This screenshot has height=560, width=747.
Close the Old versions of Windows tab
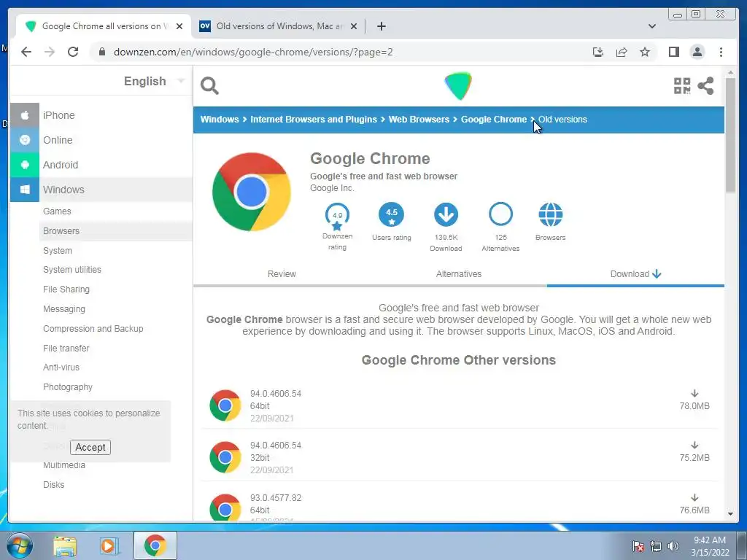click(354, 26)
